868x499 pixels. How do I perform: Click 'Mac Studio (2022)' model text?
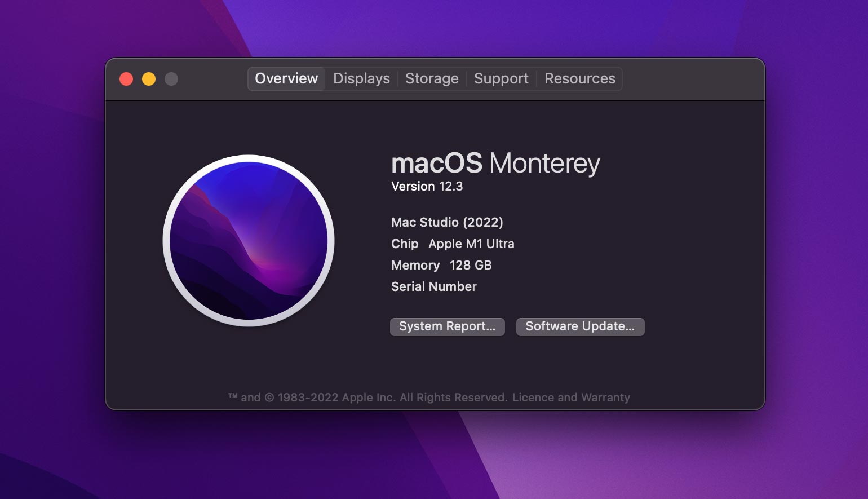[447, 222]
